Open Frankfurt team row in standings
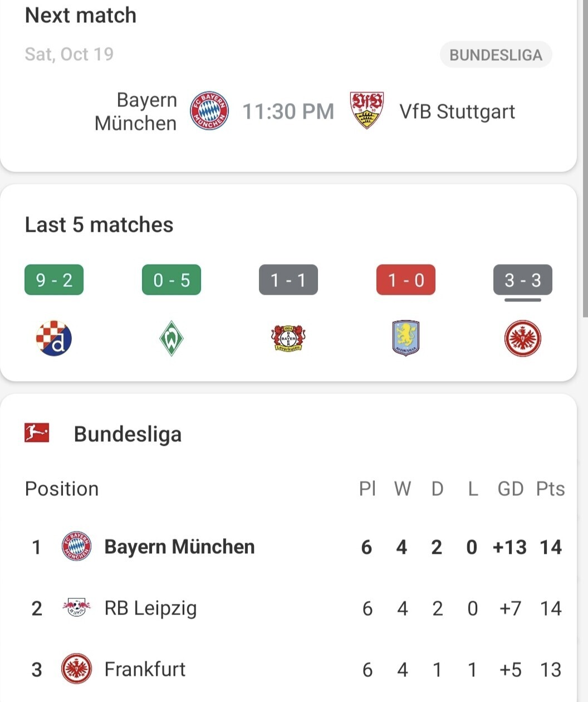588x702 pixels. click(x=294, y=669)
